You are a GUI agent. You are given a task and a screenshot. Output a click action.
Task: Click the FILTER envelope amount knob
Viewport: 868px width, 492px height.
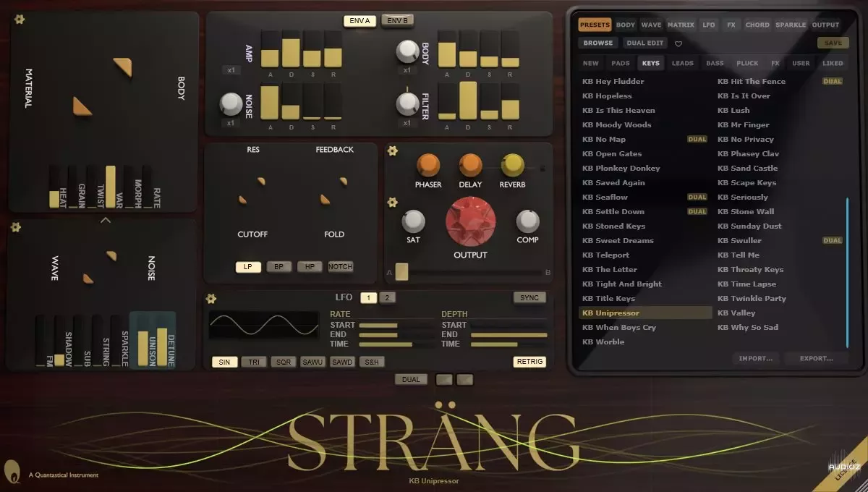[407, 103]
